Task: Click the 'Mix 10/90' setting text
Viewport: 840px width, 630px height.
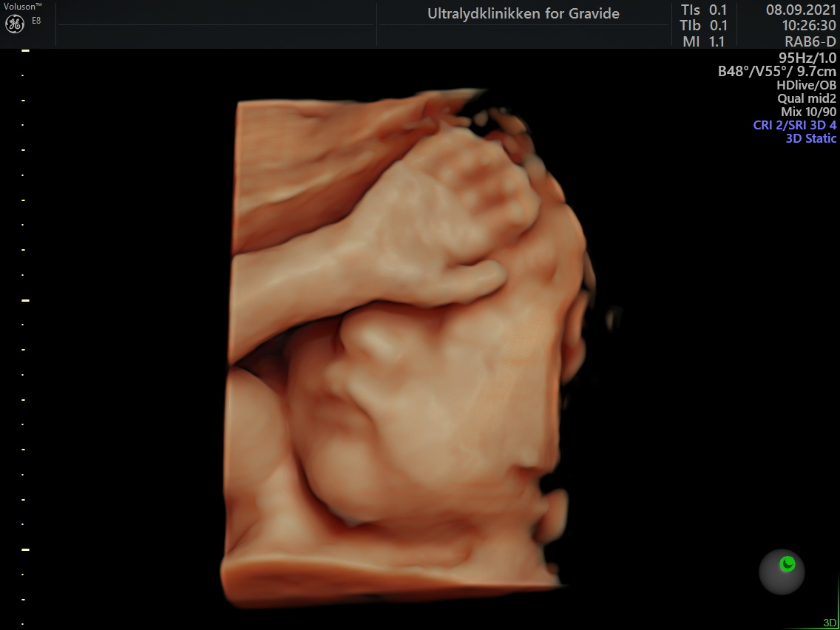Action: click(x=808, y=112)
